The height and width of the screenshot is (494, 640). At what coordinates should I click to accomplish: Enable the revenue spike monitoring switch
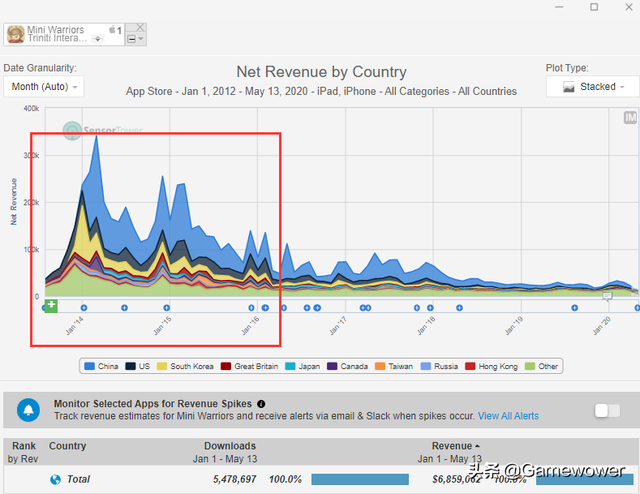click(x=607, y=410)
